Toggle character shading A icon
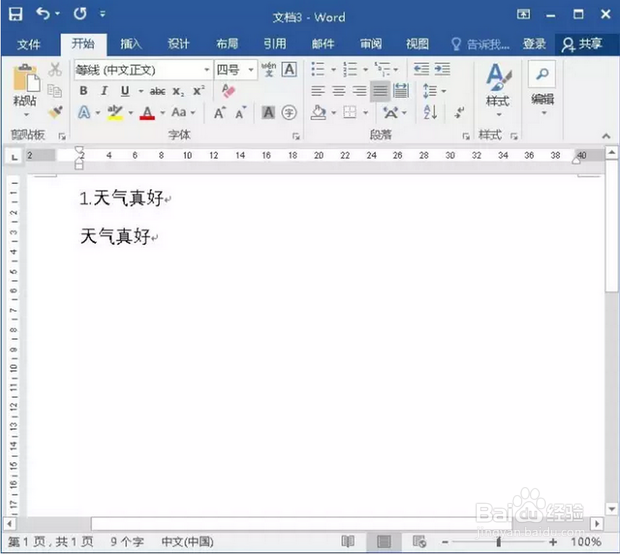Image resolution: width=620 pixels, height=554 pixels. pos(268,113)
